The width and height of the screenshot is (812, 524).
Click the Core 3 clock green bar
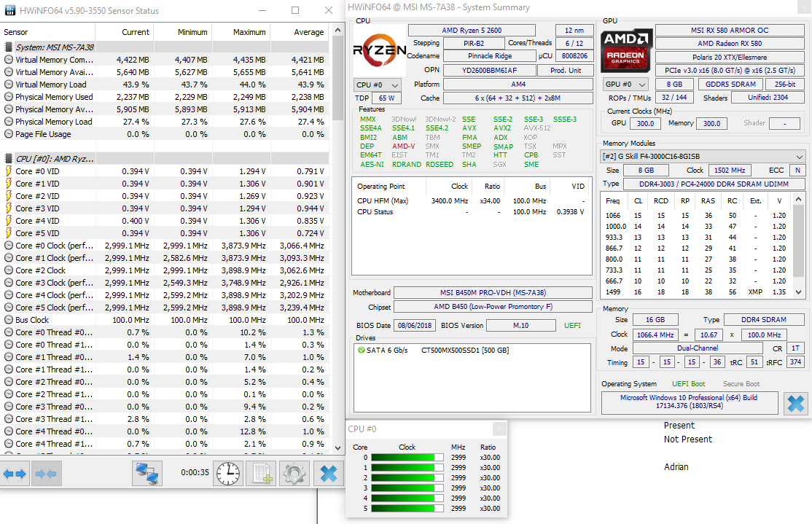[407, 488]
